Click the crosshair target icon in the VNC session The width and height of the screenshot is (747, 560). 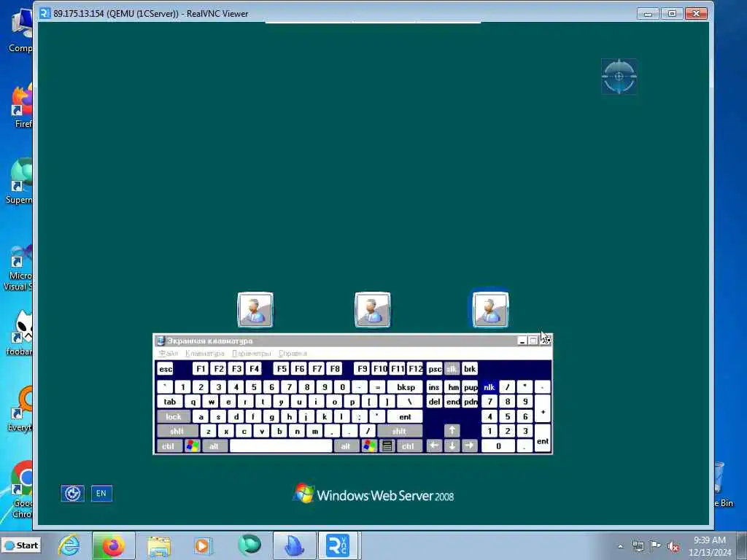619,76
